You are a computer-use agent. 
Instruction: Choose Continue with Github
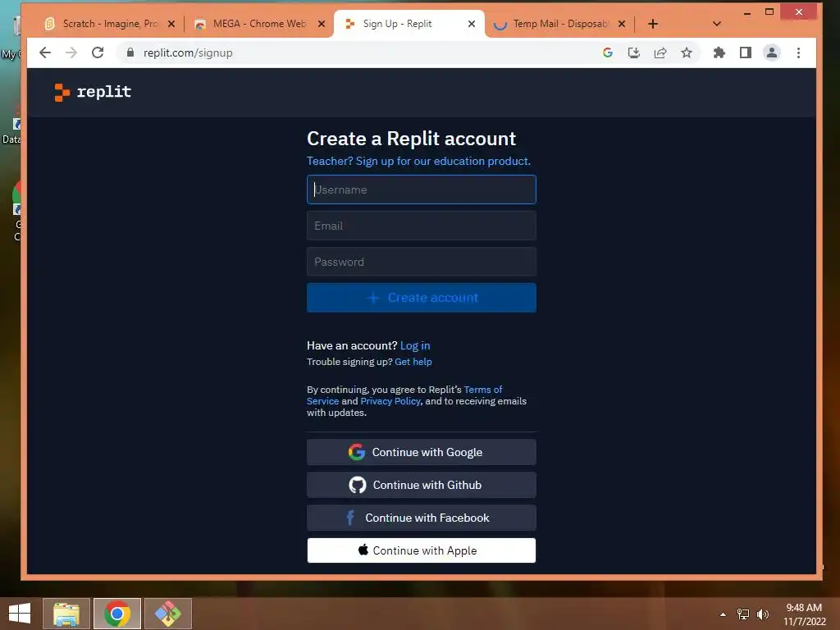tap(421, 485)
